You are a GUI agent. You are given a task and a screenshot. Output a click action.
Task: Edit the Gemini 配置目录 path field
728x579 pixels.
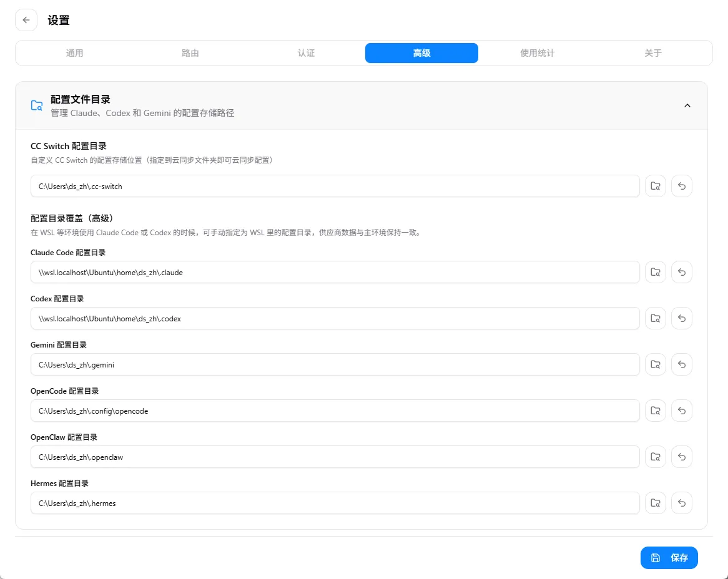click(335, 364)
